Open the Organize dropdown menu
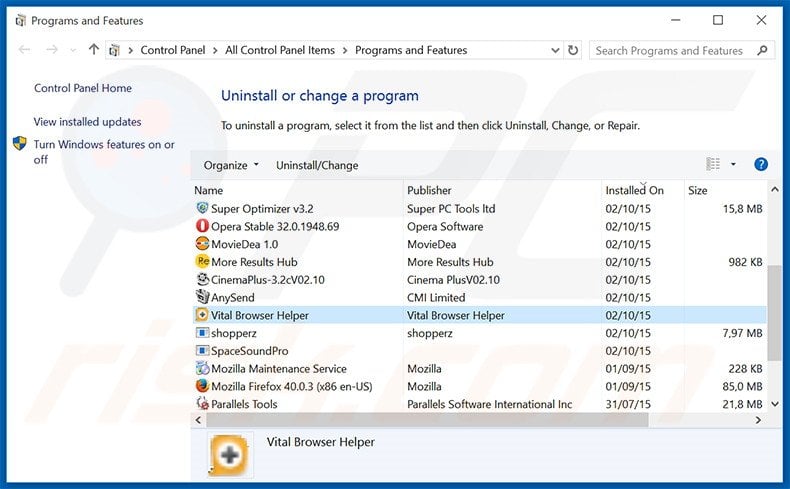The width and height of the screenshot is (790, 489). pyautogui.click(x=231, y=165)
